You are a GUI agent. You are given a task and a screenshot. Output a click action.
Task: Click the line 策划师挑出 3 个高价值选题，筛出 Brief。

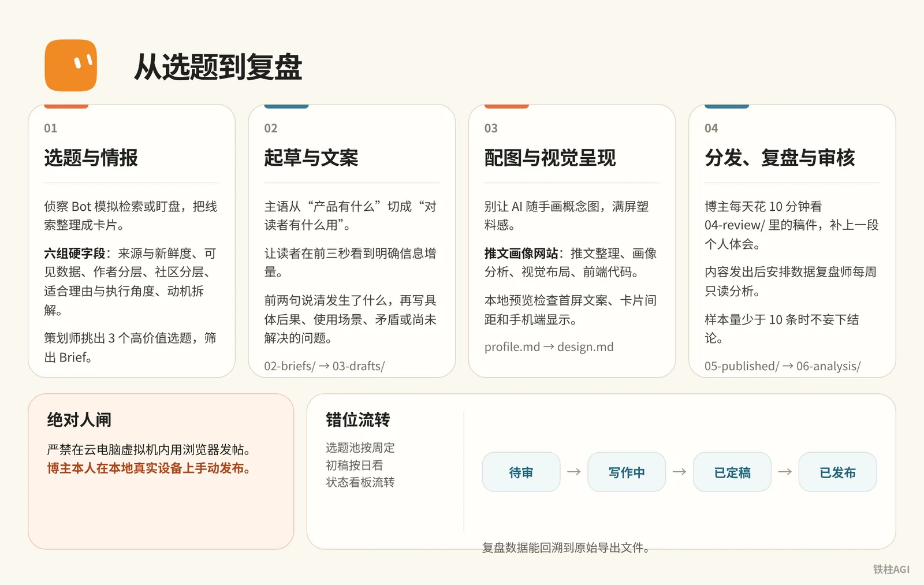click(x=130, y=347)
